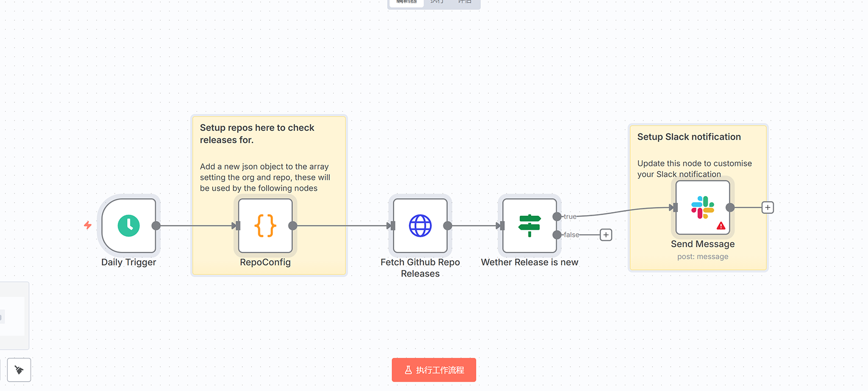Click the RepoConfig curly braces node

[265, 226]
